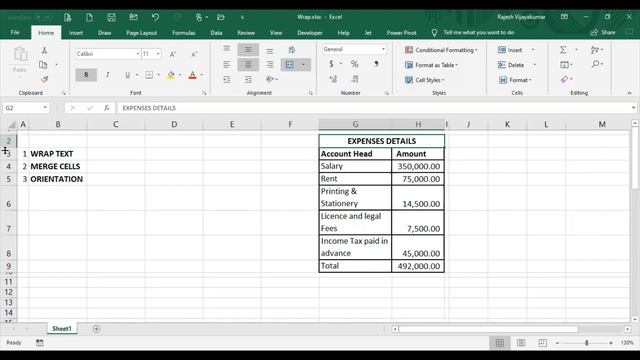Toggle Italic formatting

pos(107,75)
